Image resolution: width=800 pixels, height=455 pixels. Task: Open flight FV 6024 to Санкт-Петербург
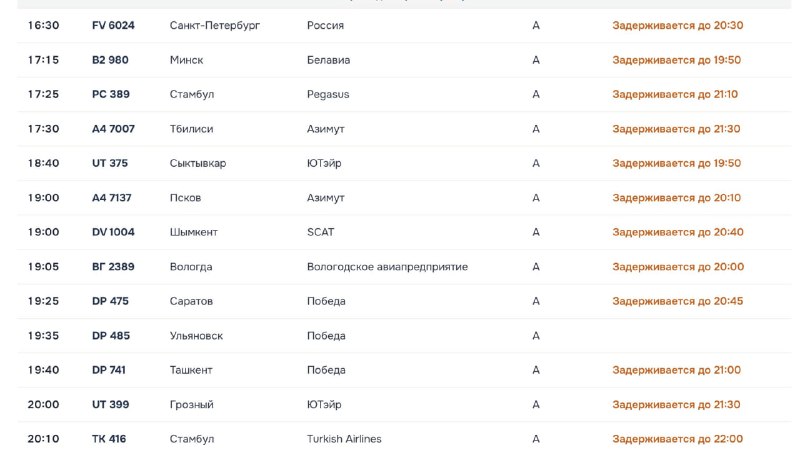point(404,26)
